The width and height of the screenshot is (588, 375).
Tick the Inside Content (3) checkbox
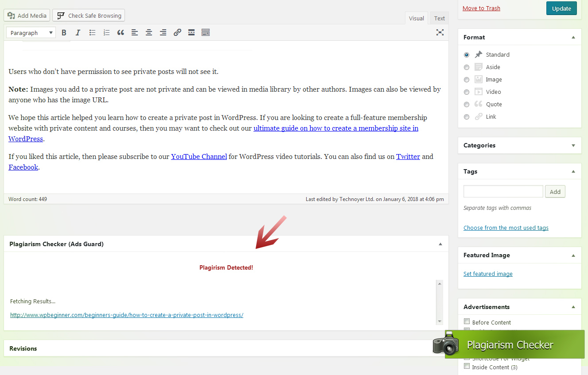(467, 367)
